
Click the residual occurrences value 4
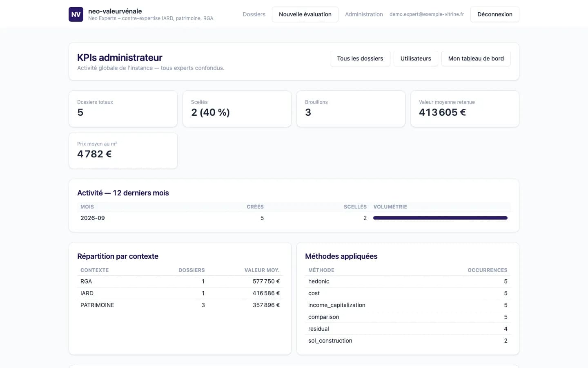[506, 329]
